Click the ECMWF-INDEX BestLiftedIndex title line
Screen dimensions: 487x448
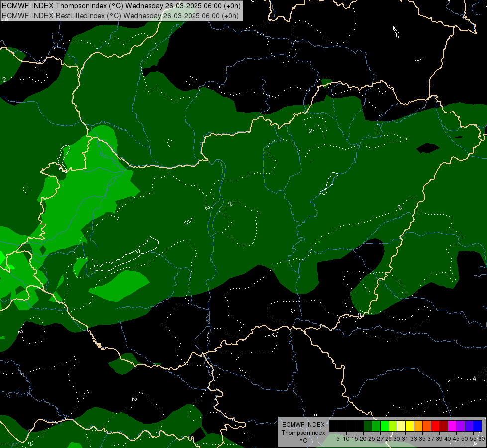(120, 16)
